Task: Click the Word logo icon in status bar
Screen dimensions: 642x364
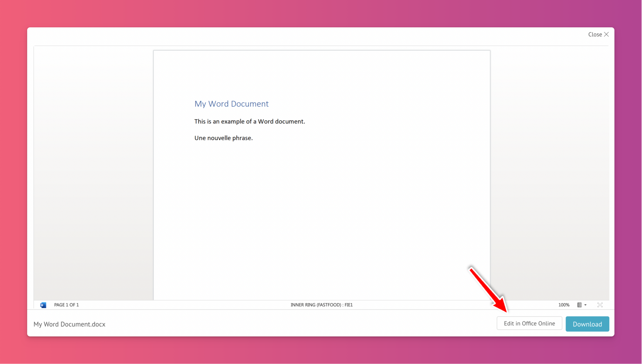Action: pos(43,305)
